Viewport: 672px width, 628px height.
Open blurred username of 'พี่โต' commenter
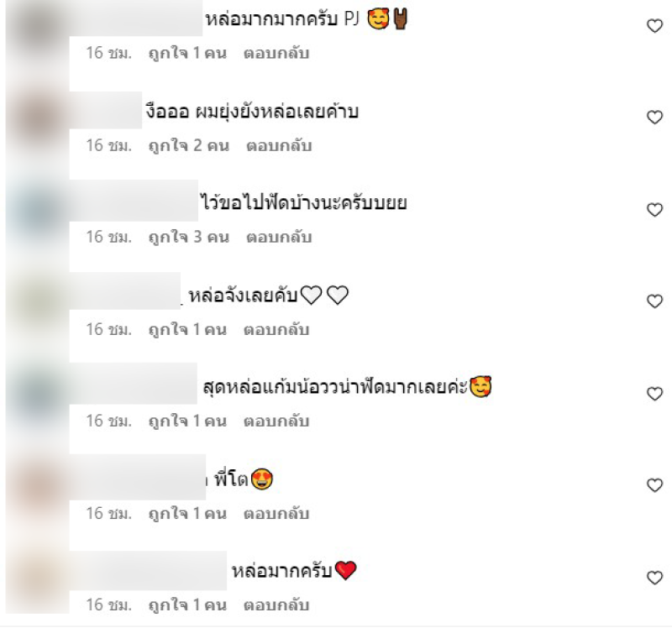pos(137,477)
